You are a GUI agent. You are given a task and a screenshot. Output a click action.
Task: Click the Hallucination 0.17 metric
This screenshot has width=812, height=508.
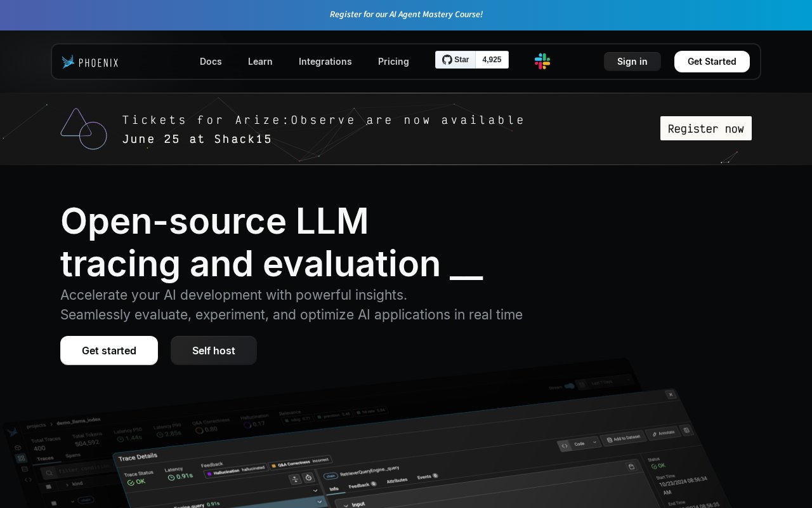point(254,424)
